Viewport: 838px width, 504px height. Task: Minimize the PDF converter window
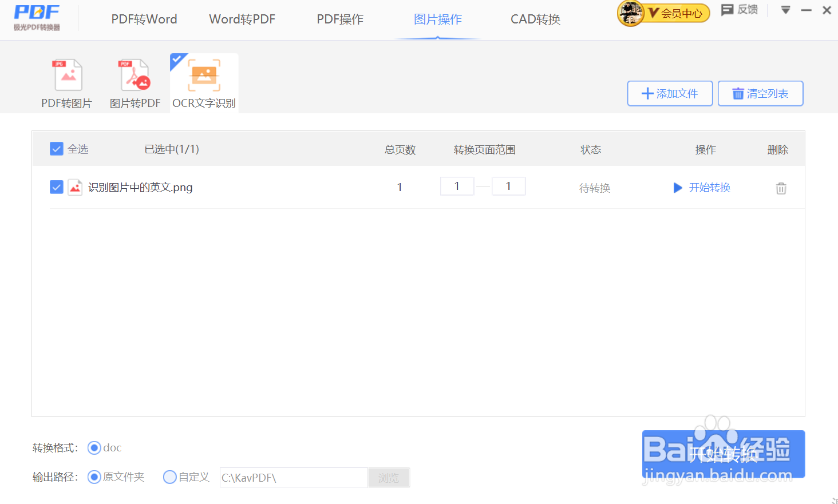(806, 10)
